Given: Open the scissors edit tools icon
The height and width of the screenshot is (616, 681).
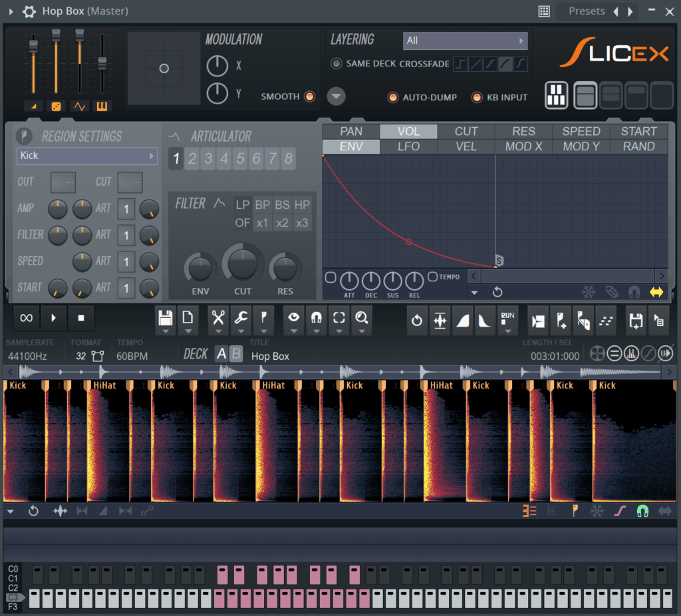Looking at the screenshot, I should coord(217,319).
